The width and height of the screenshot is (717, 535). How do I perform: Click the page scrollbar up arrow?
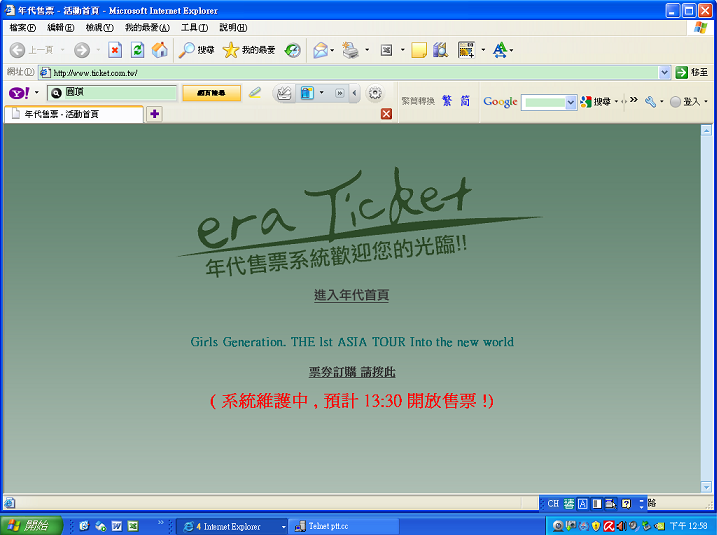coord(706,131)
